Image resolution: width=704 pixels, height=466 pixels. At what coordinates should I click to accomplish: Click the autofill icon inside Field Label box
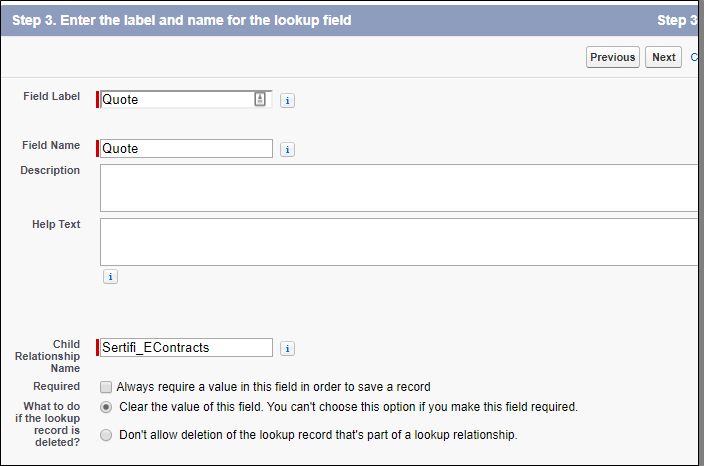(260, 99)
